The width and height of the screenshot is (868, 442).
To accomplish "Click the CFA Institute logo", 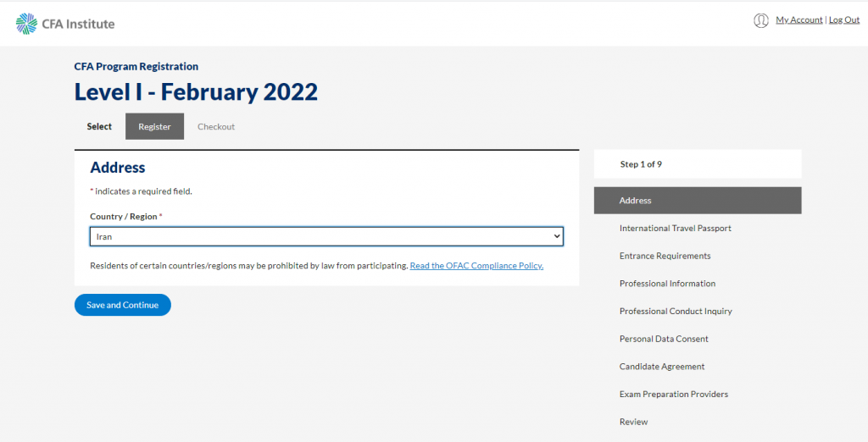I will click(x=65, y=24).
